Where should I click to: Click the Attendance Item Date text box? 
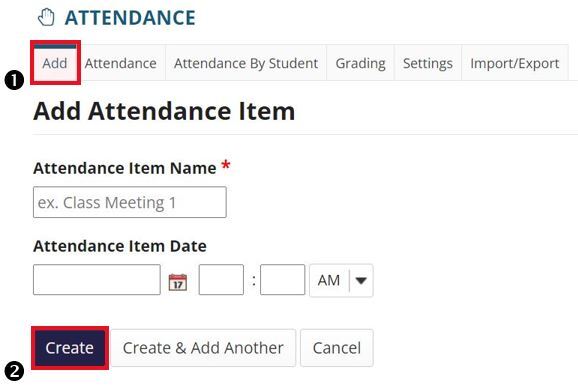[x=97, y=280]
